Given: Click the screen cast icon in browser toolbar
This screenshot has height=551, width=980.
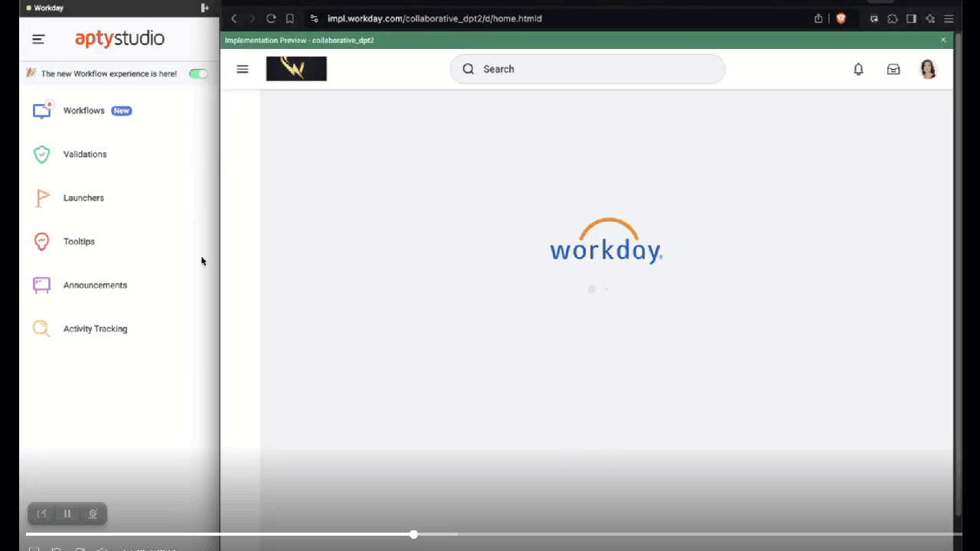Looking at the screenshot, I should (x=874, y=18).
